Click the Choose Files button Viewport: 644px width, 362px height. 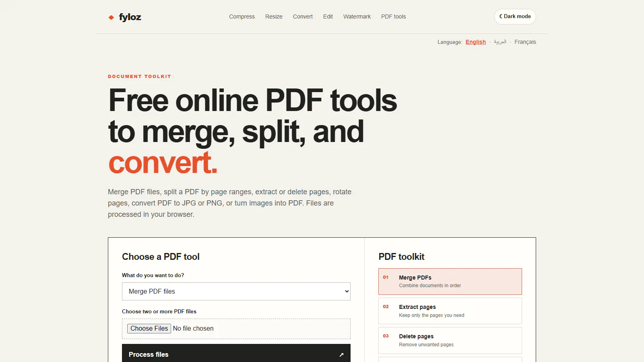tap(149, 328)
